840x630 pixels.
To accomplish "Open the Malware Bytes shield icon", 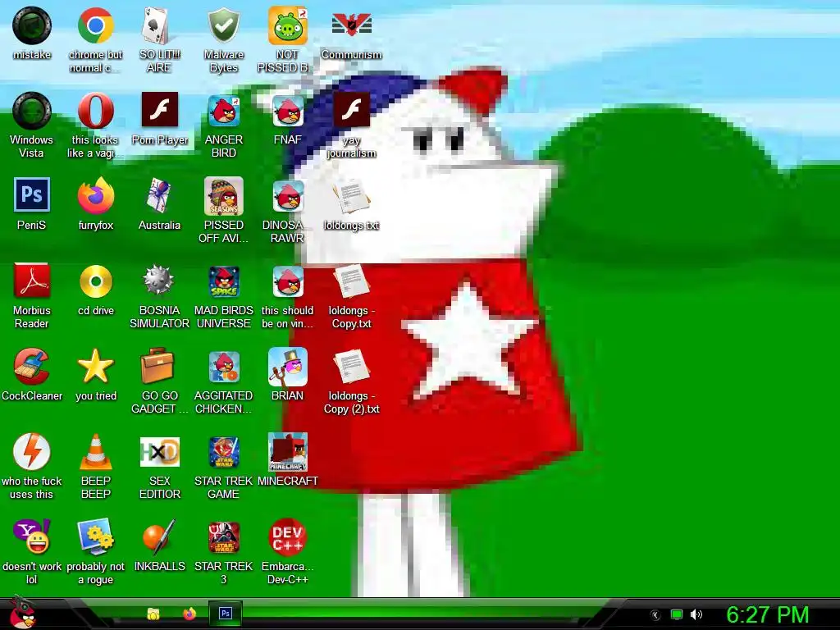I will tap(223, 25).
